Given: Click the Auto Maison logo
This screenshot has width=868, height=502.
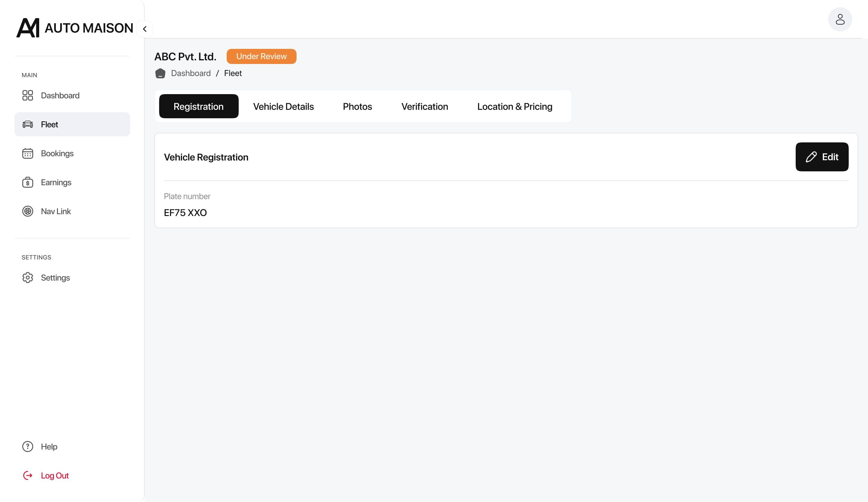Looking at the screenshot, I should 74,28.
